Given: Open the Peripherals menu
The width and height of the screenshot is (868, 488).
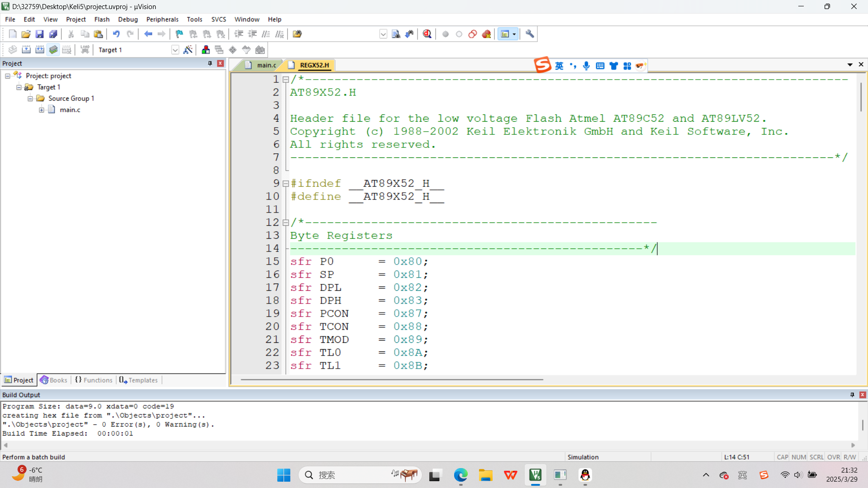Looking at the screenshot, I should pos(162,19).
